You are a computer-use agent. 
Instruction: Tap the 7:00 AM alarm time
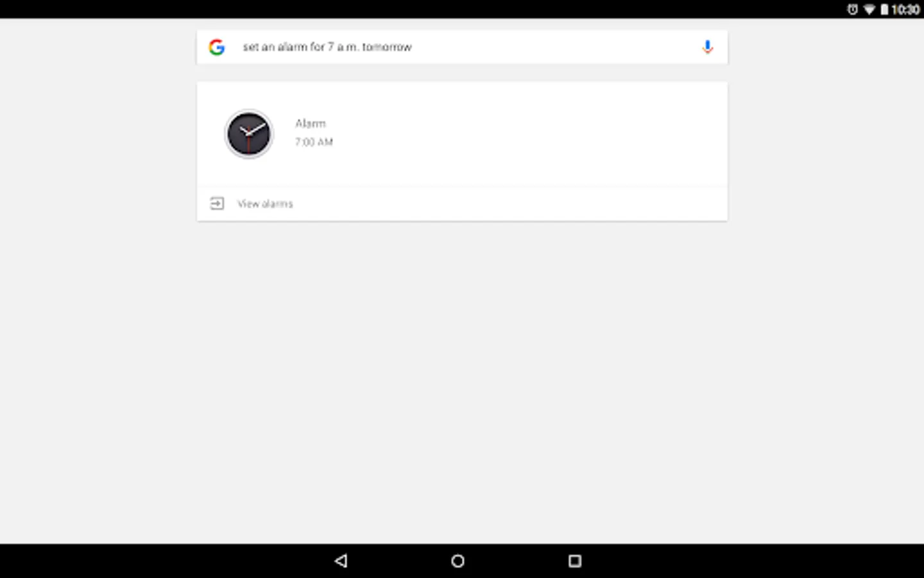point(314,142)
